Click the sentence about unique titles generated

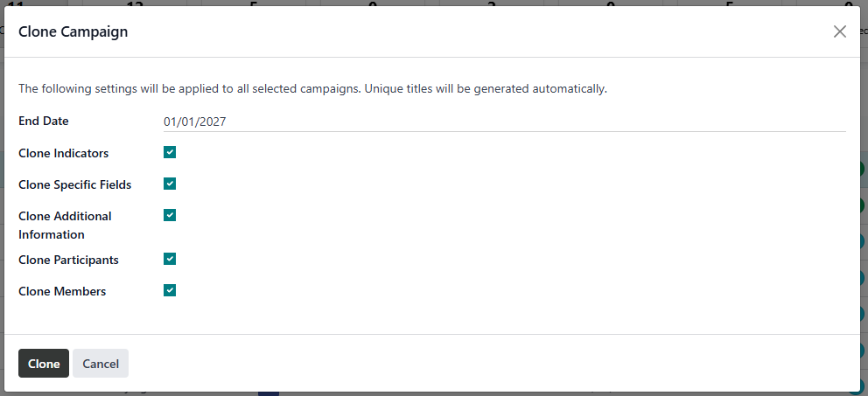tap(312, 88)
